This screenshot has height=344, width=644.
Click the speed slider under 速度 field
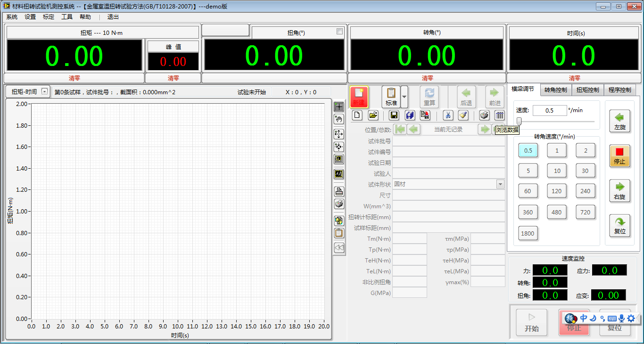pos(519,121)
